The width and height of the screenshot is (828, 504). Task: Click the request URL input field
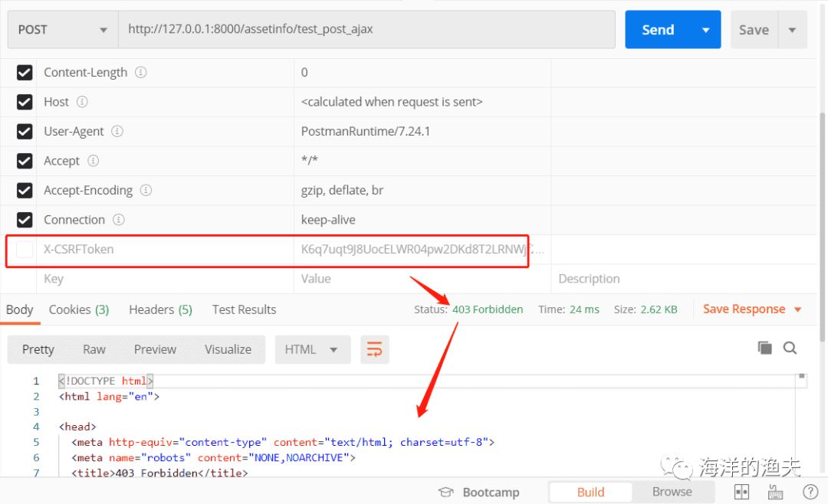366,30
